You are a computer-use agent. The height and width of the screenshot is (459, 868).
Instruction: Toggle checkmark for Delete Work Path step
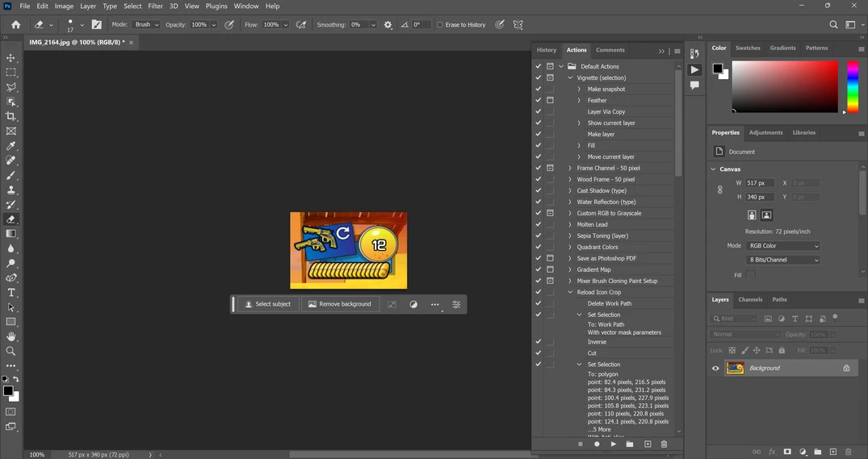(538, 303)
